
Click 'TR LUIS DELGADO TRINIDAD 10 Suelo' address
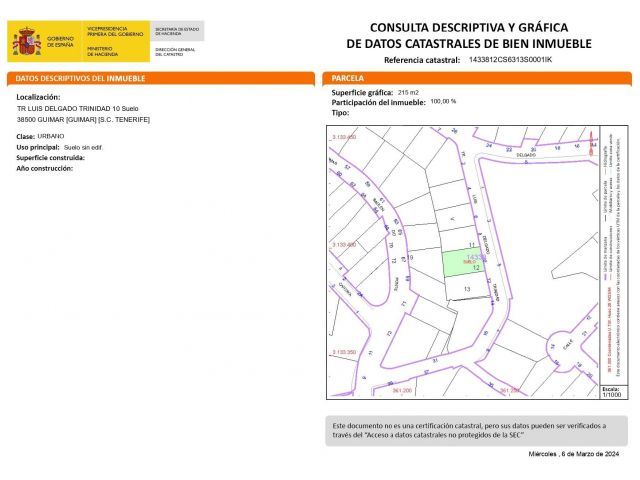pos(78,109)
